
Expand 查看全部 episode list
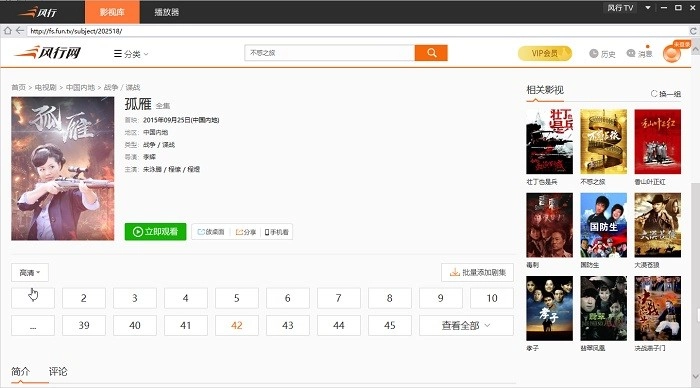tap(466, 325)
